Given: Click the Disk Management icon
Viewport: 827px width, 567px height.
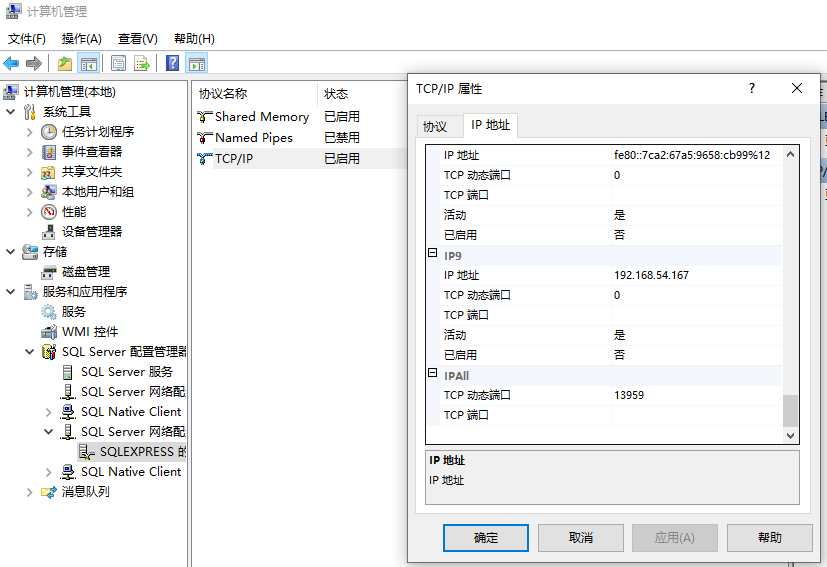Looking at the screenshot, I should [x=49, y=272].
